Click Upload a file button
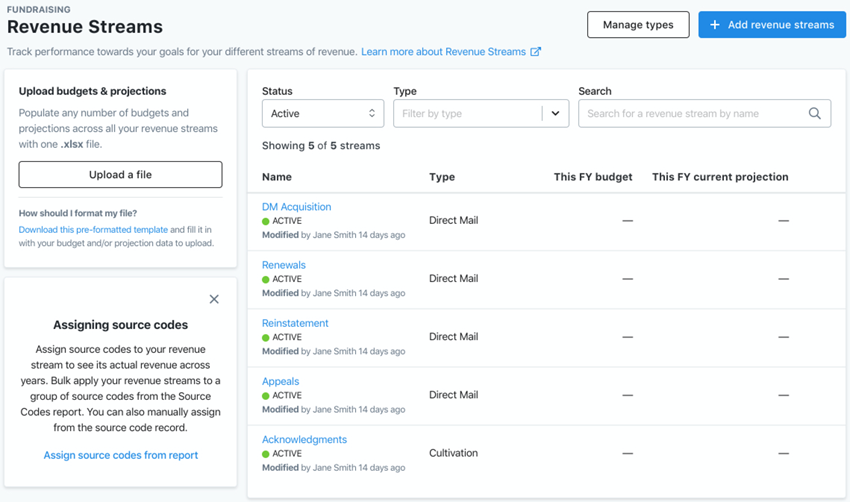 120,175
